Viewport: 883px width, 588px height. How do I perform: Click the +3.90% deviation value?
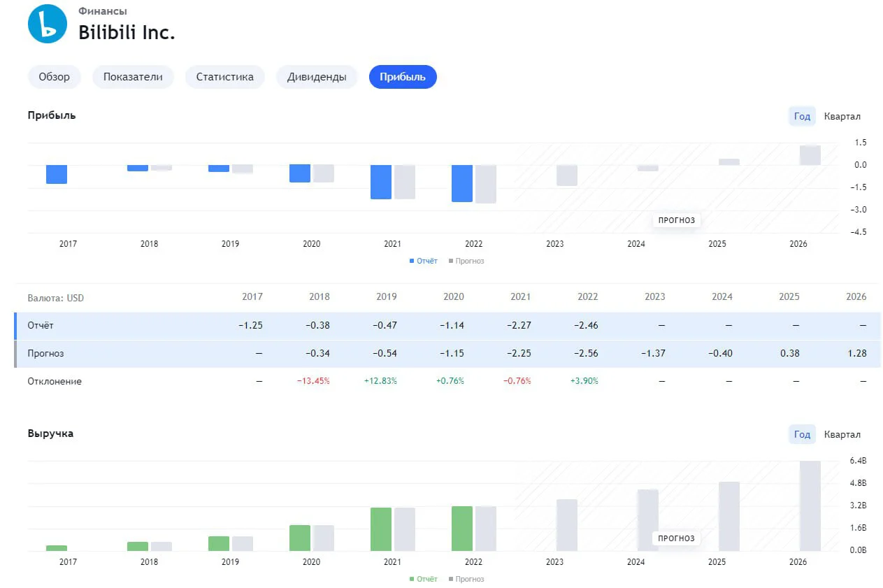584,381
